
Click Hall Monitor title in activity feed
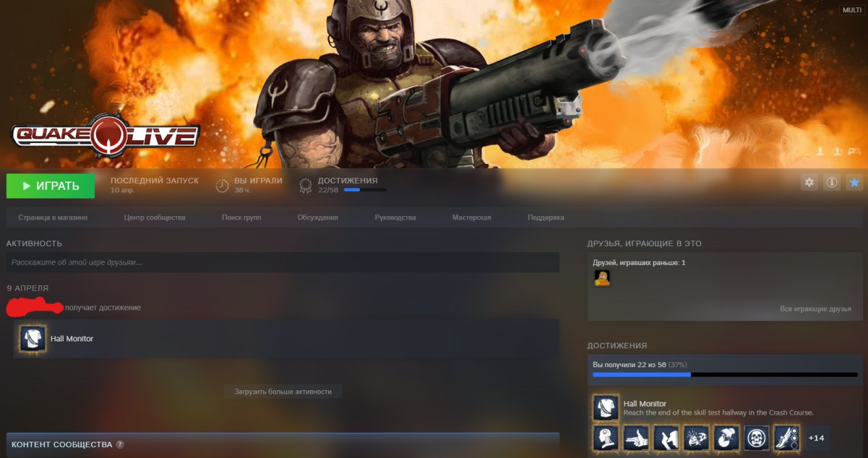pyautogui.click(x=72, y=339)
